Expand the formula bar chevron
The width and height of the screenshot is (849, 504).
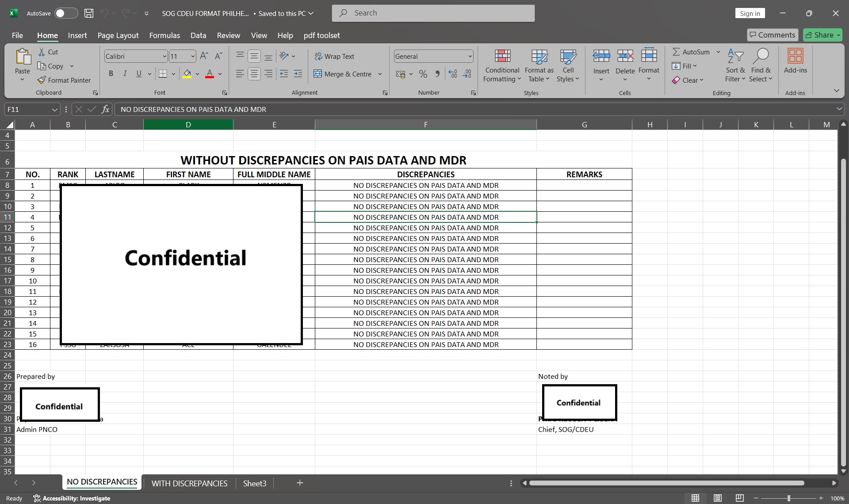pos(839,109)
